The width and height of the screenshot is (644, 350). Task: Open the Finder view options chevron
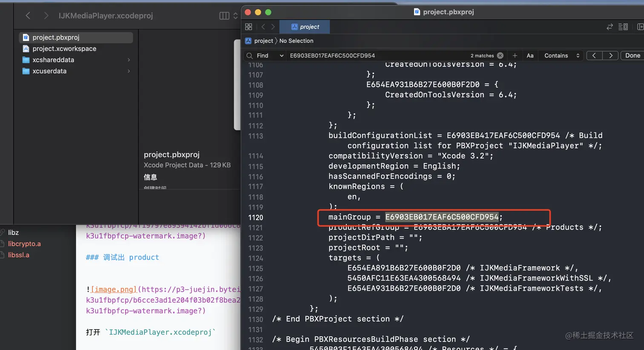(235, 16)
